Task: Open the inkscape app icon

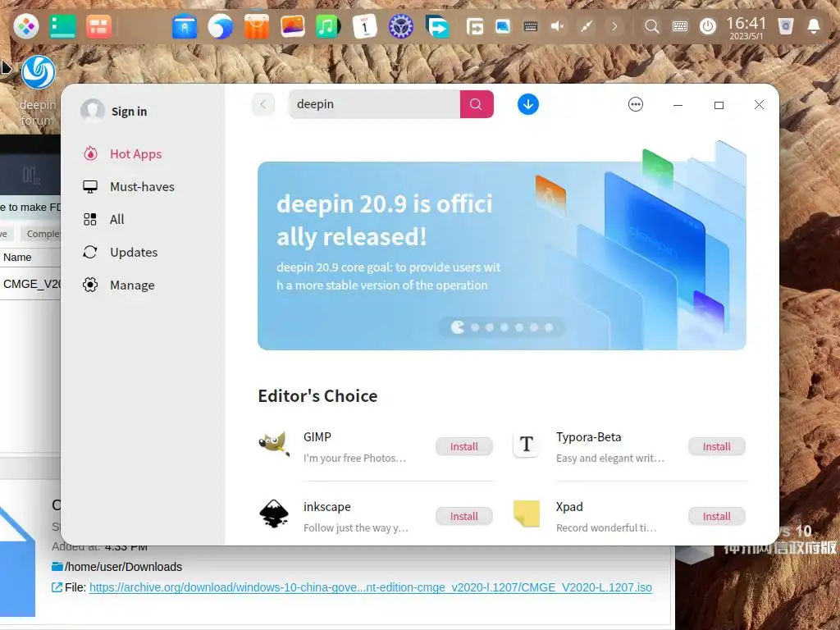Action: [274, 514]
